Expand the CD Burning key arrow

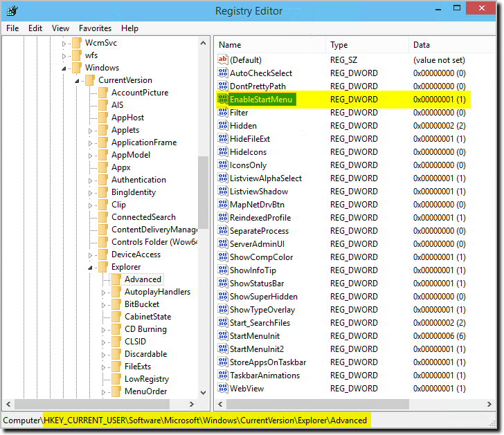point(104,330)
